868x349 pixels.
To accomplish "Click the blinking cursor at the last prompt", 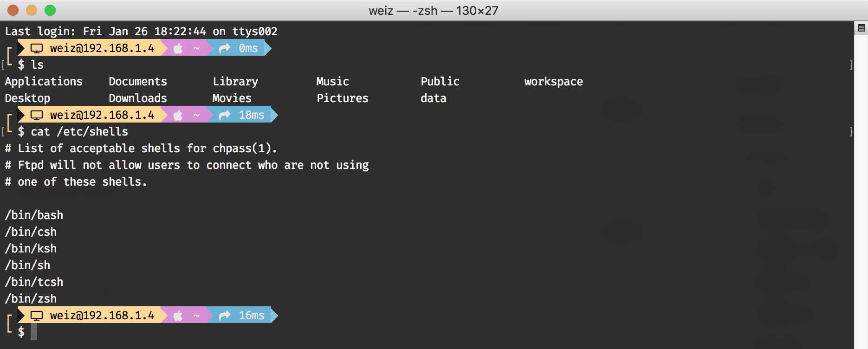I will 34,332.
